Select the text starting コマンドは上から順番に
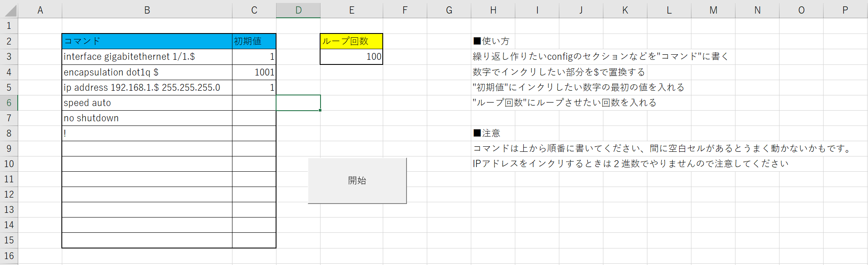Viewport: 868px width, 265px height. coord(663,148)
